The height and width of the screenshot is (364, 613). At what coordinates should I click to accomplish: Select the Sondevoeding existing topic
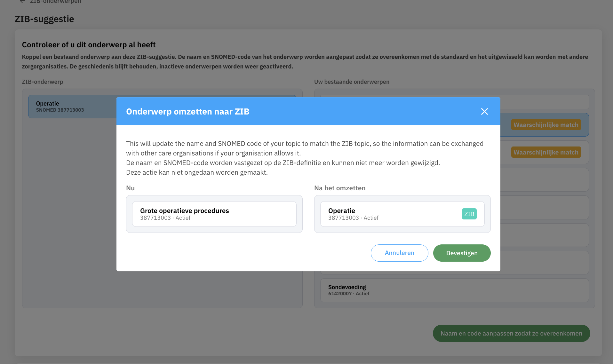pos(454,290)
